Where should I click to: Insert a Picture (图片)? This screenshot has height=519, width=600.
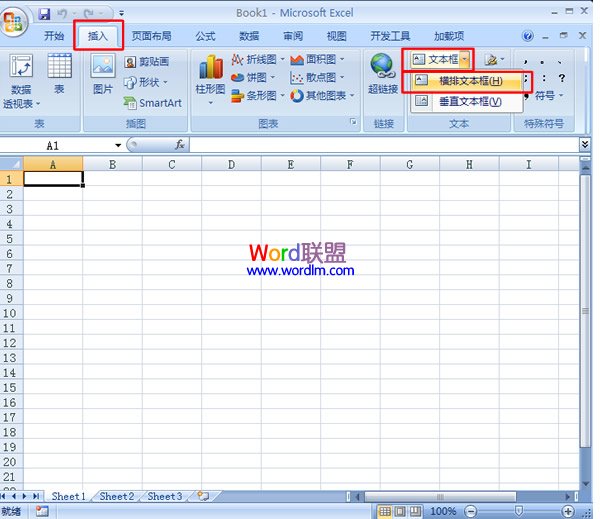pyautogui.click(x=103, y=73)
